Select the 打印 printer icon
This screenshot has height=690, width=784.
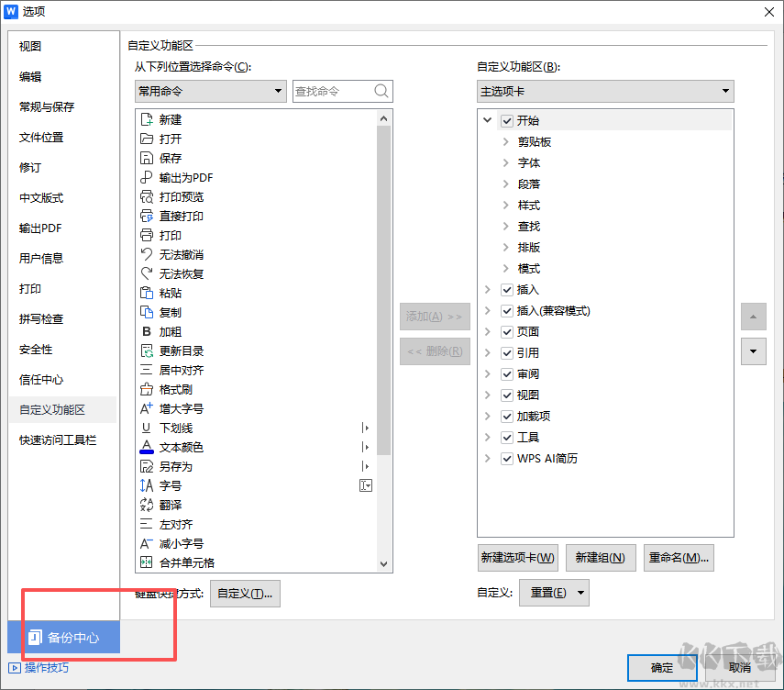coord(147,235)
